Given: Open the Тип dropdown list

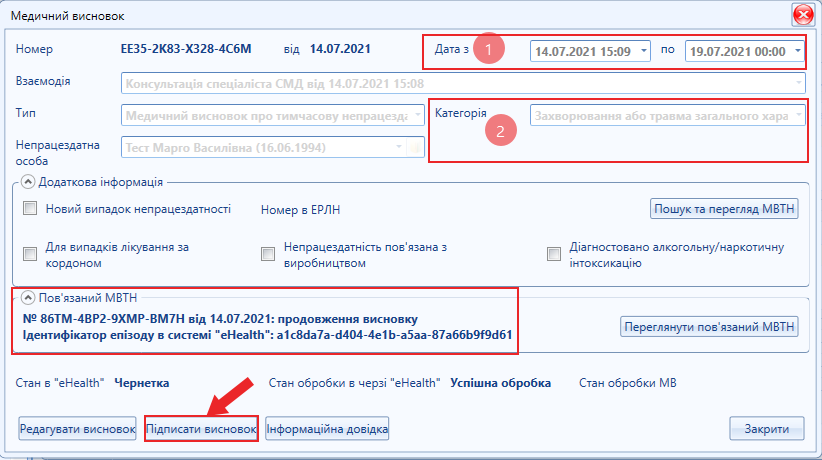Looking at the screenshot, I should (418, 115).
